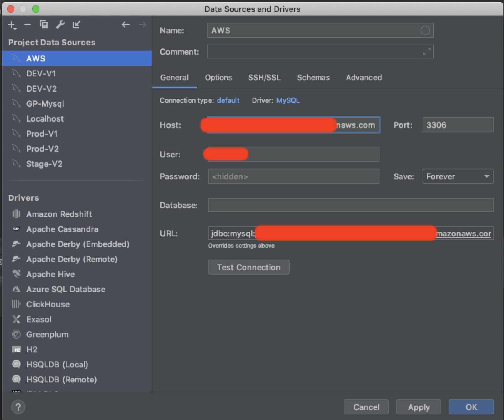Choose the Localhost data source
The height and width of the screenshot is (420, 504).
45,119
